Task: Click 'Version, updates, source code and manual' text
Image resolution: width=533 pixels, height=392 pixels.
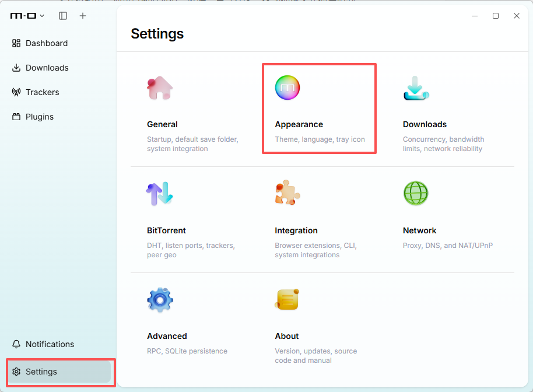Action: (x=316, y=355)
